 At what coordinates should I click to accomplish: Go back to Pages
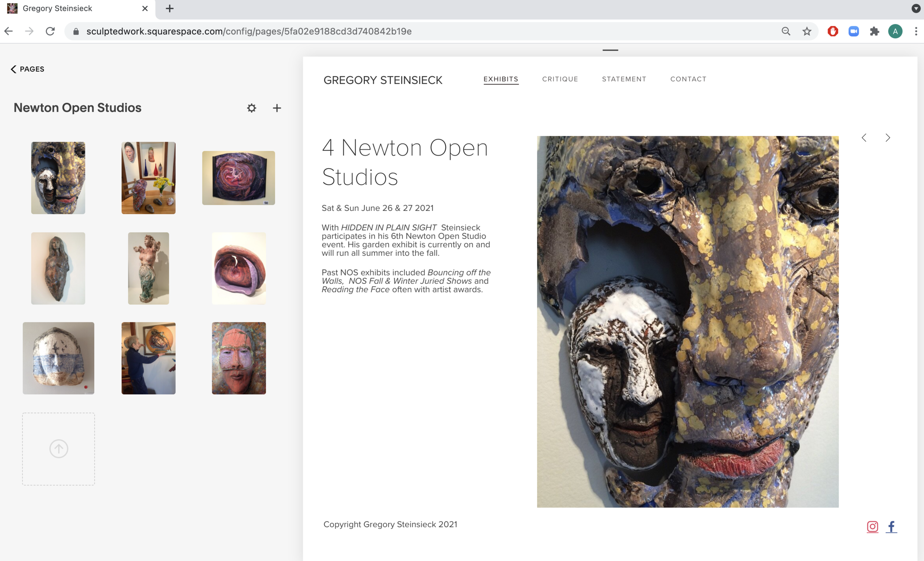coord(27,69)
